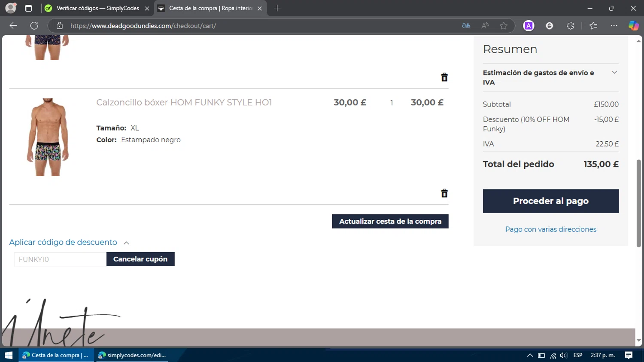
Task: Open the clock showing 2:37 p. m.
Action: (x=603, y=355)
